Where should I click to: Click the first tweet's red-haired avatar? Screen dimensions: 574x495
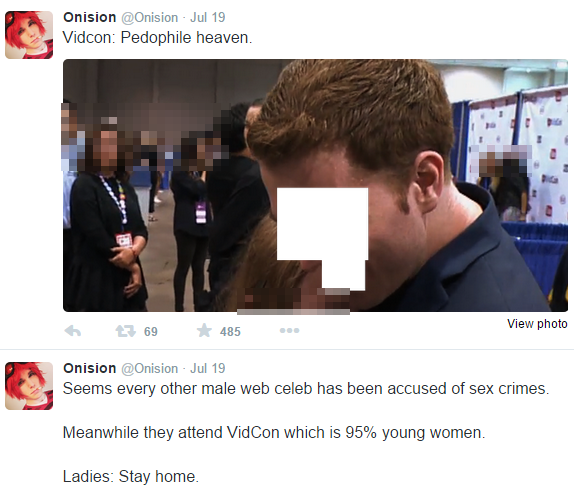click(29, 35)
